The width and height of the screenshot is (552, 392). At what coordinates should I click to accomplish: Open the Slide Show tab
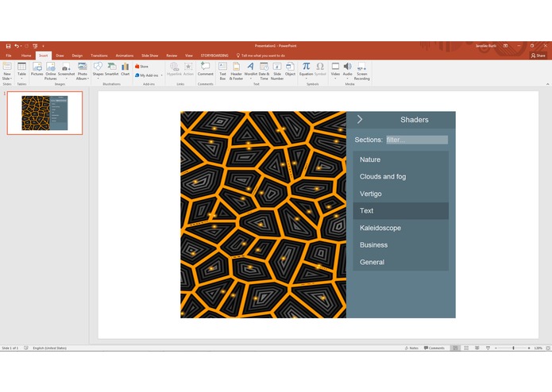point(149,56)
